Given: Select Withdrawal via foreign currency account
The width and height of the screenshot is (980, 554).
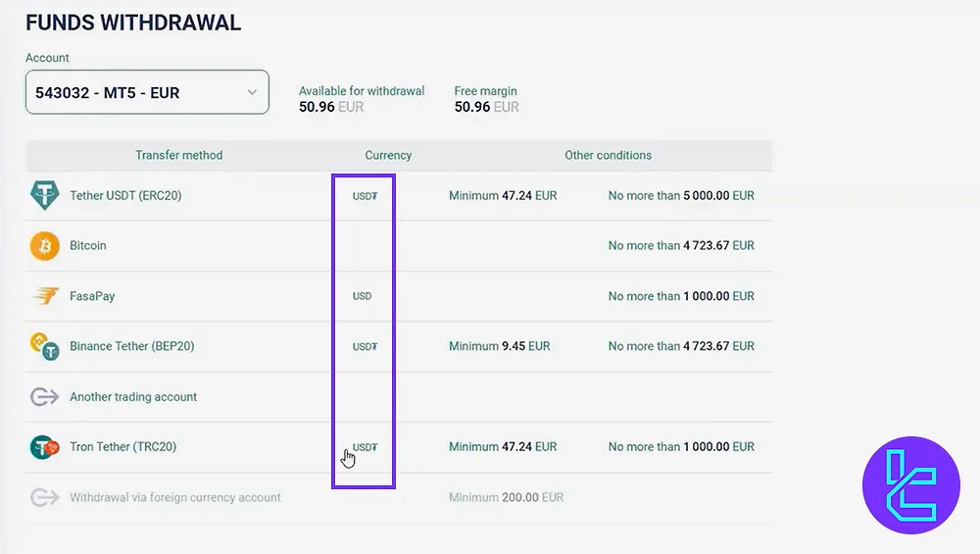Looking at the screenshot, I should (x=175, y=498).
